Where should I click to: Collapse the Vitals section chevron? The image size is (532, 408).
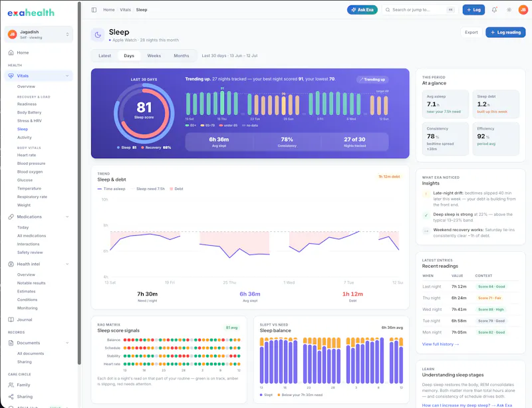(x=67, y=76)
